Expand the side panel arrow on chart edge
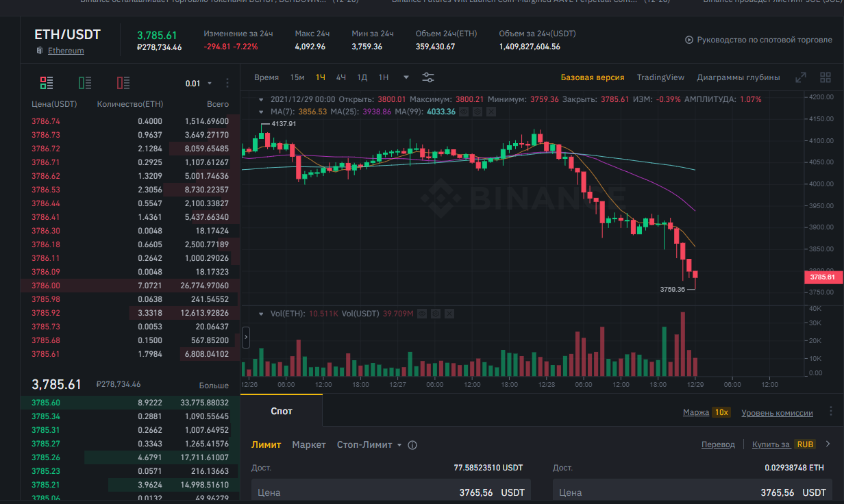The height and width of the screenshot is (504, 844). click(x=246, y=338)
